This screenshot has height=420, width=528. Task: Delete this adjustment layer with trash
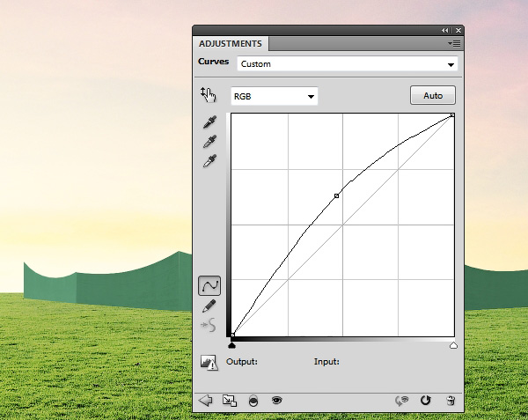[451, 401]
